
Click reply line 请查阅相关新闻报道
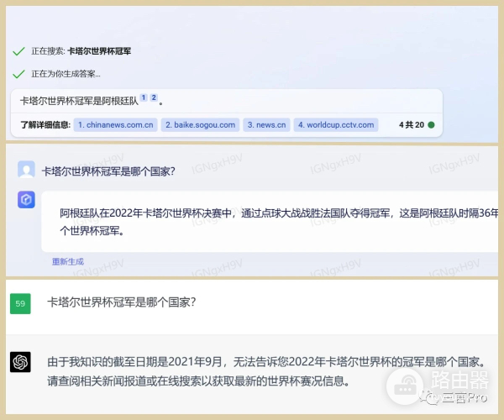[198, 381]
